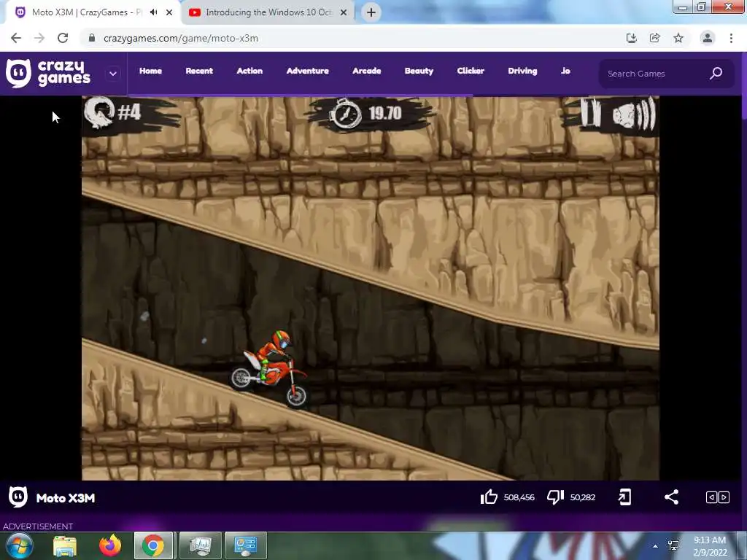Go back in browser history
Image resolution: width=747 pixels, height=560 pixels.
point(16,38)
